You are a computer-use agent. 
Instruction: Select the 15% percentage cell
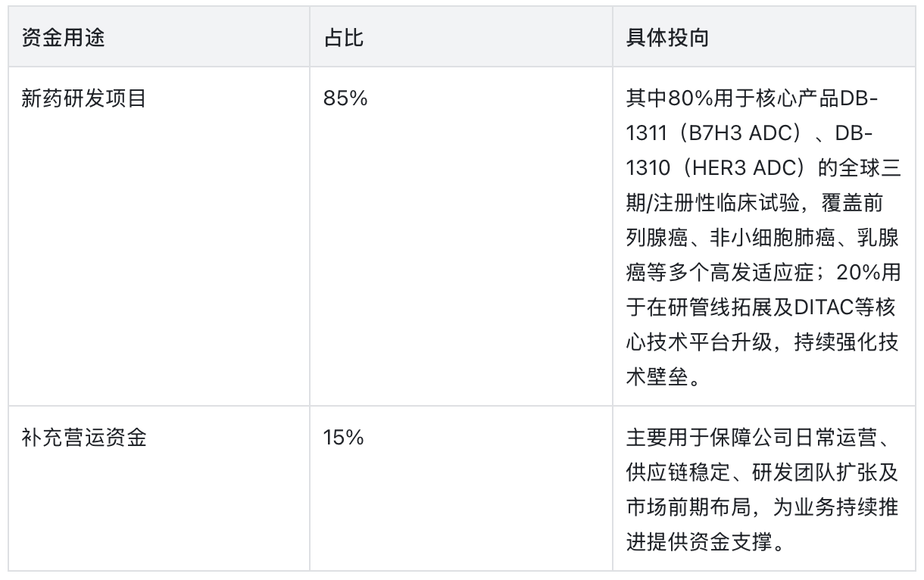pyautogui.click(x=343, y=438)
